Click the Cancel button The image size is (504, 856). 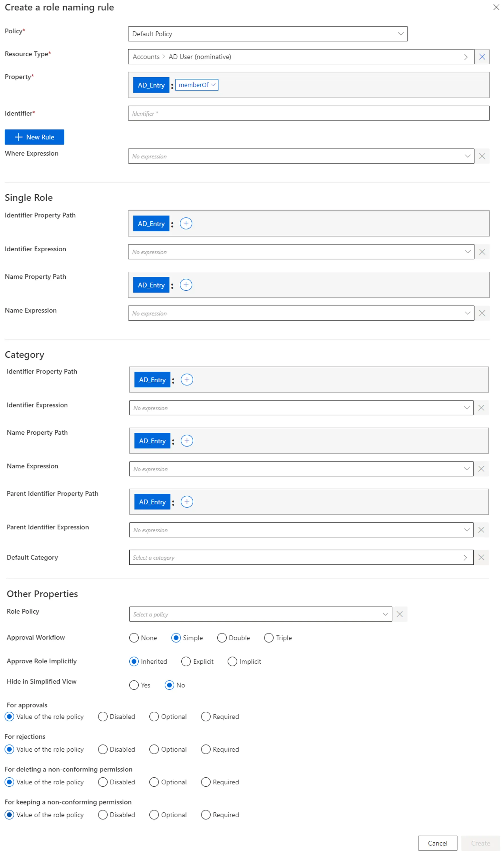pyautogui.click(x=437, y=843)
